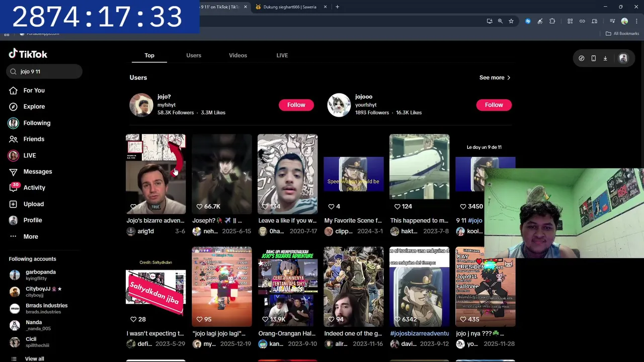The image size is (644, 362).
Task: Open the media controls toolbar icon
Action: [612, 21]
